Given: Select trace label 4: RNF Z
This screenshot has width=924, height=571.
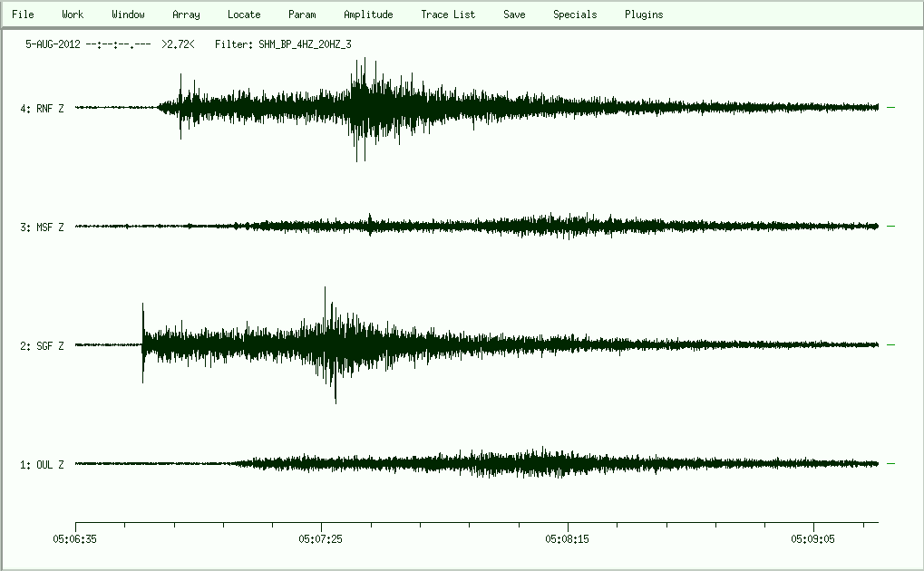Looking at the screenshot, I should 42,109.
